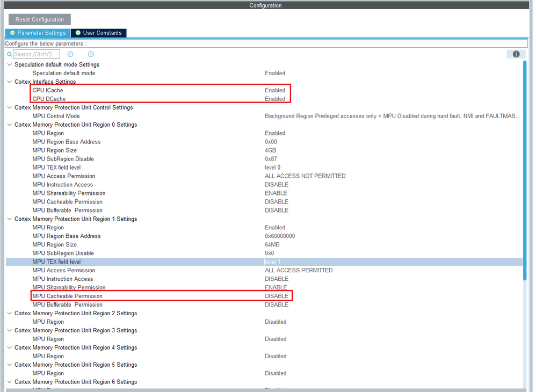Change Region 1 size value 64MB
This screenshot has height=392, width=536.
click(272, 244)
